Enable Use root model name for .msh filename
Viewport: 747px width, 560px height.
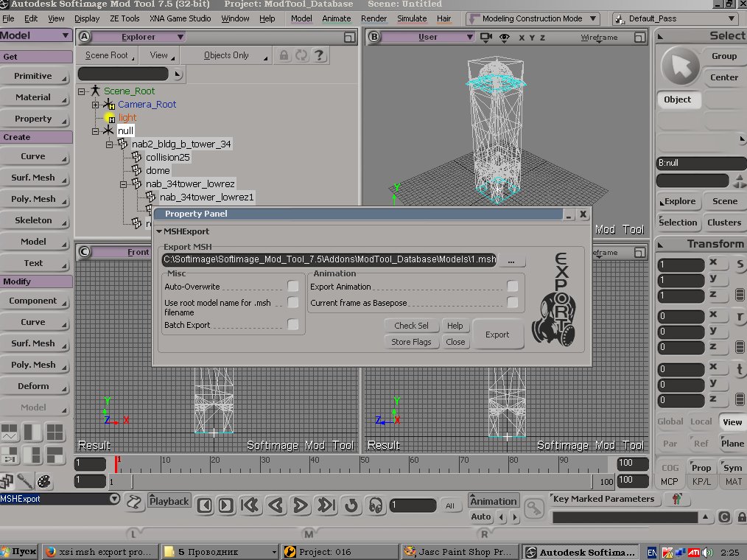(293, 302)
